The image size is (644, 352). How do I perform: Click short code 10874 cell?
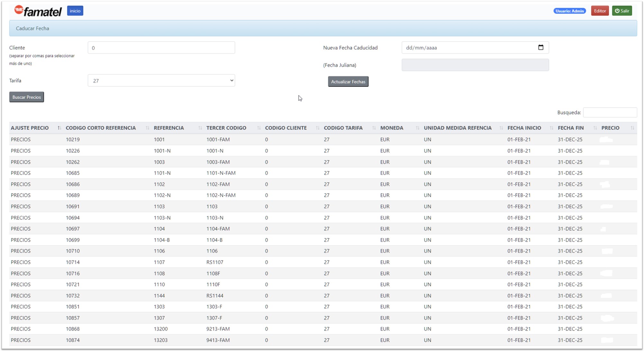73,340
